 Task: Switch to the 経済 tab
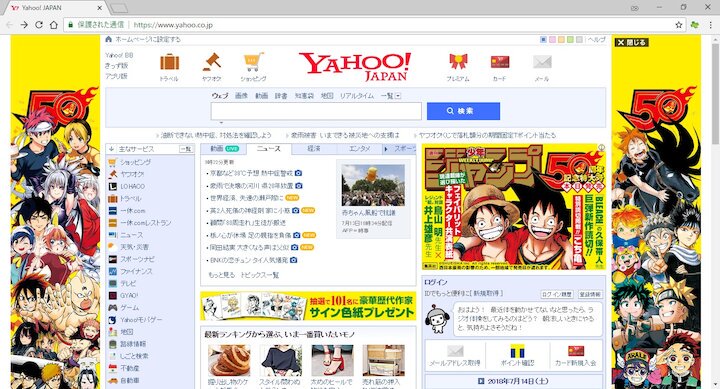tap(314, 149)
